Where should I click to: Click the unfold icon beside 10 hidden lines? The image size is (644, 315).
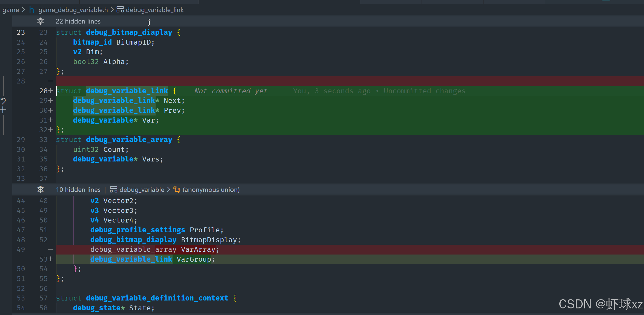pyautogui.click(x=41, y=189)
